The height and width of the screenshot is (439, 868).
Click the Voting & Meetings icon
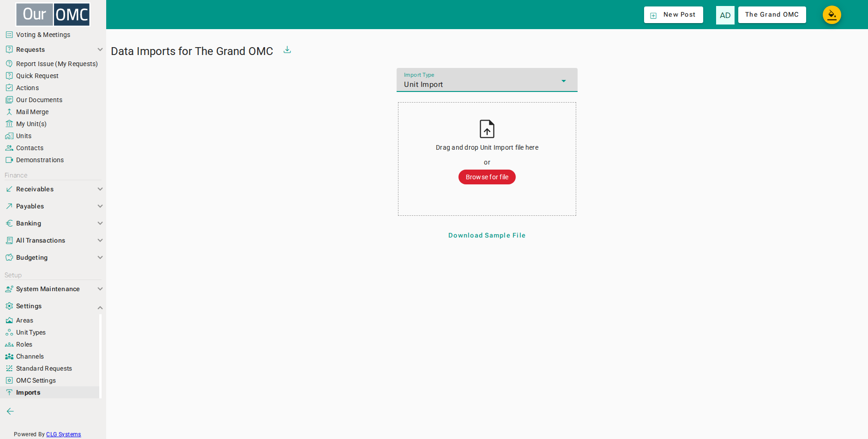tap(9, 35)
